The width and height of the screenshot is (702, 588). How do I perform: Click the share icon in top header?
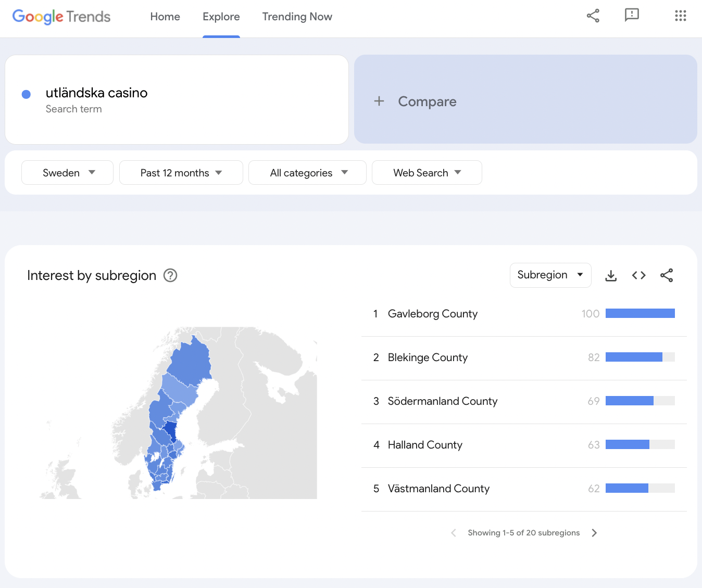593,16
